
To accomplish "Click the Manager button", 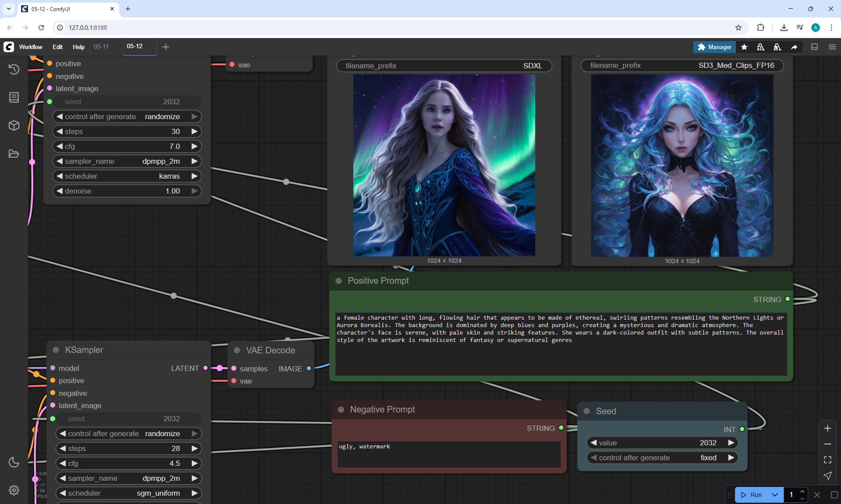I will (x=714, y=47).
